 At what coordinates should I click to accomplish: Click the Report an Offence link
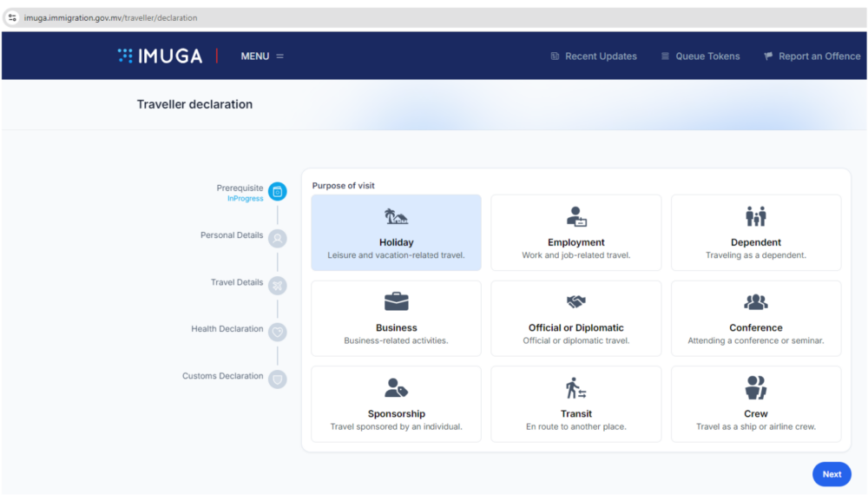coord(812,56)
